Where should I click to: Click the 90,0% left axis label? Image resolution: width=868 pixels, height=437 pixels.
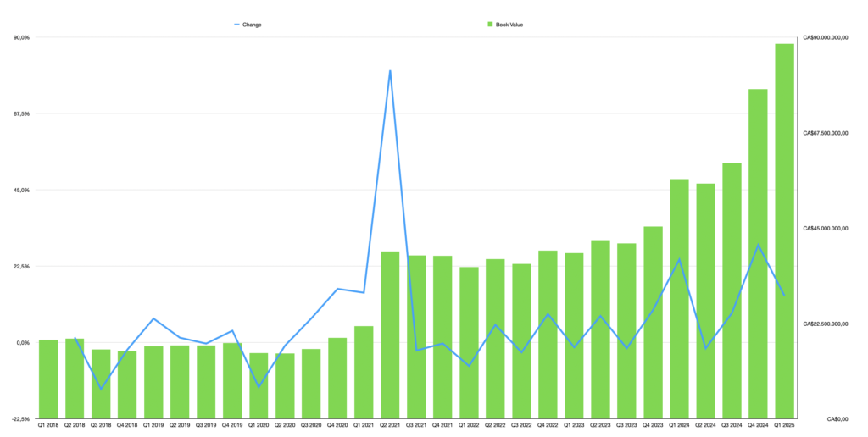point(21,37)
